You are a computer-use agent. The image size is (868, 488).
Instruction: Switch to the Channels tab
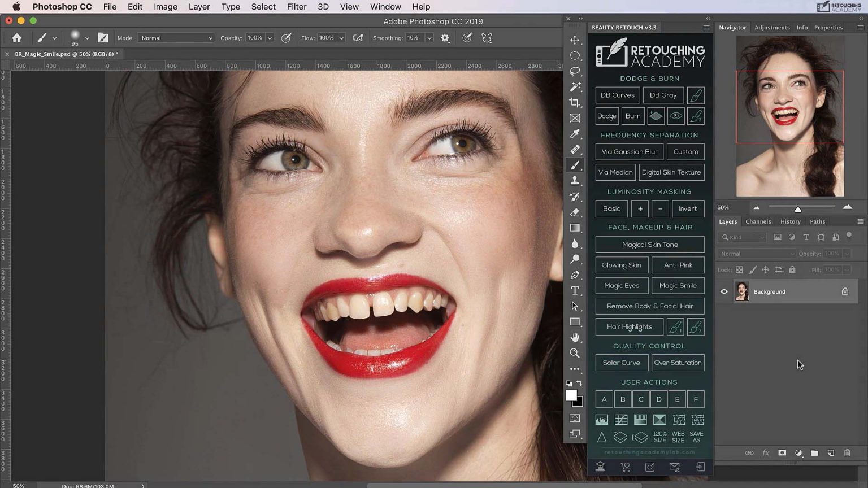tap(758, 221)
